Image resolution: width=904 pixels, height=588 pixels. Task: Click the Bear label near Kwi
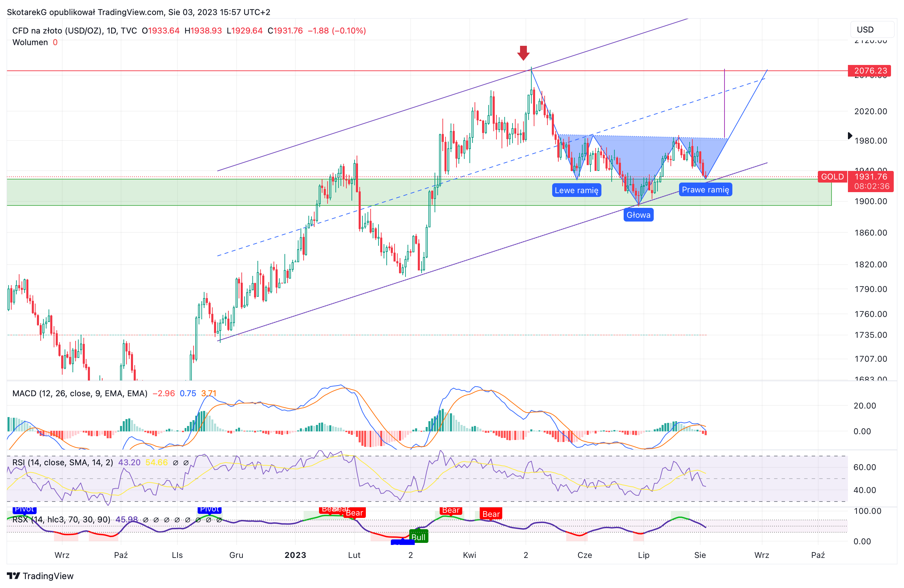(x=451, y=510)
